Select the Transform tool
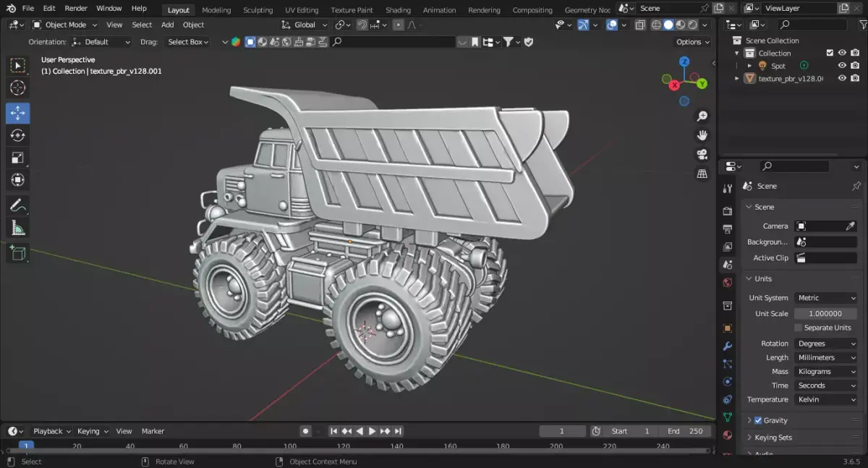 (17, 180)
